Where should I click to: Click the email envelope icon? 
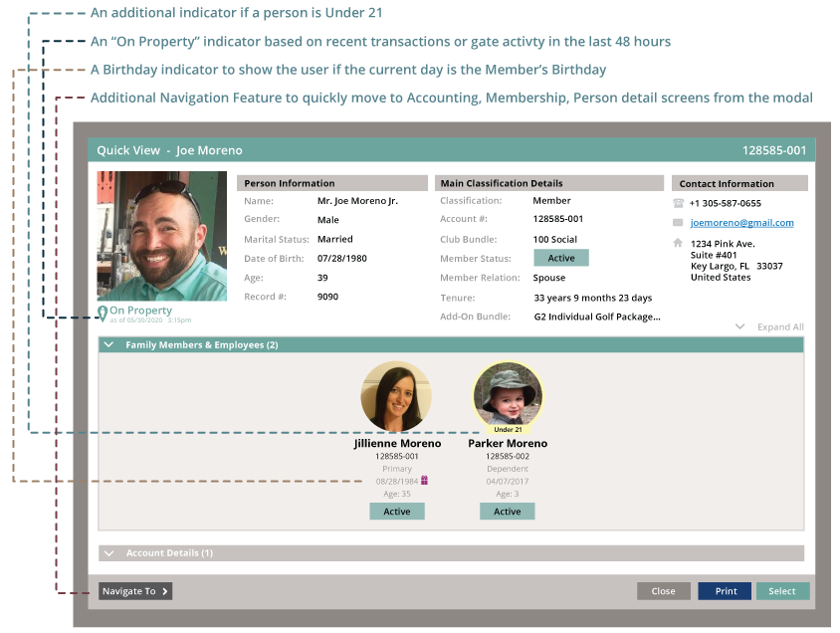pos(678,223)
